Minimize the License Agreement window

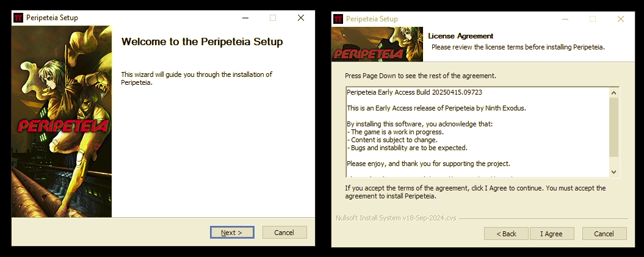tap(565, 19)
